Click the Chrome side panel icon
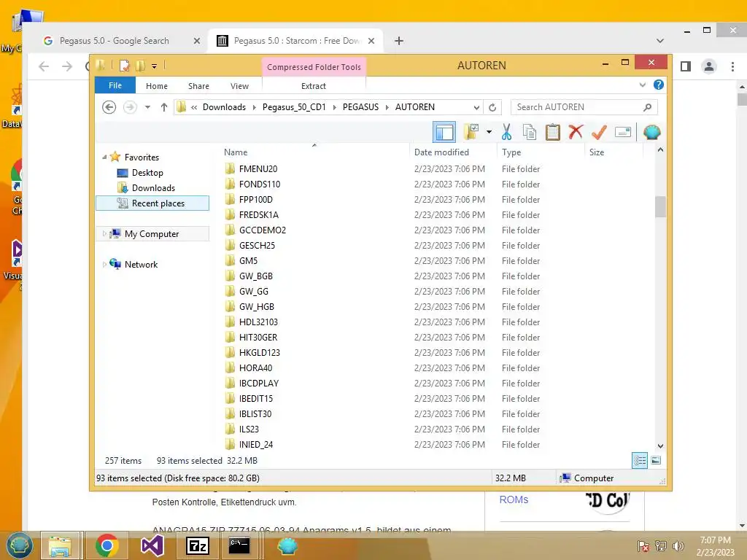 click(x=686, y=66)
